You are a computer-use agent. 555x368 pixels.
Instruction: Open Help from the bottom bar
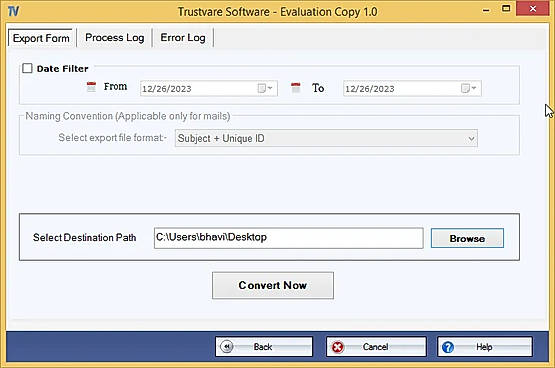485,347
